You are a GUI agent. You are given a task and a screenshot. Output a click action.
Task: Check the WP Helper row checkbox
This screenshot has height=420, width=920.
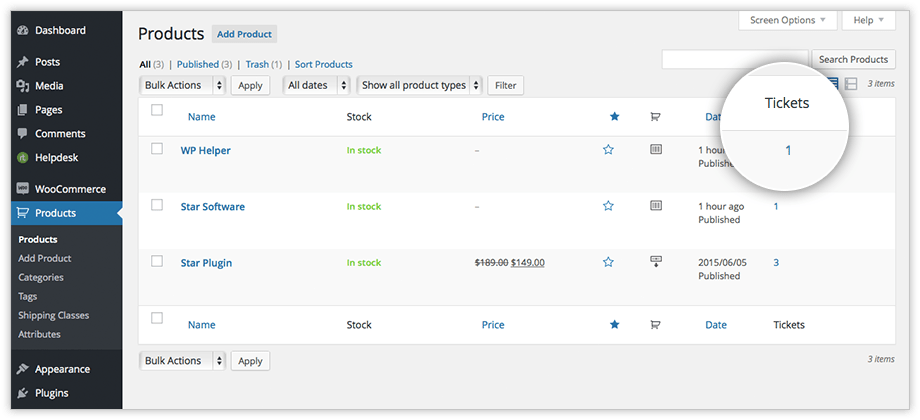point(157,149)
